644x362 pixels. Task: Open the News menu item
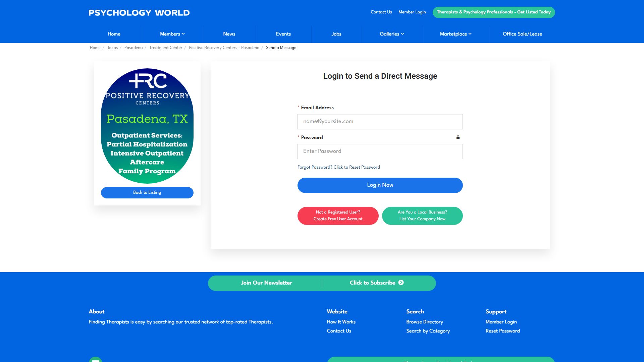pyautogui.click(x=229, y=34)
